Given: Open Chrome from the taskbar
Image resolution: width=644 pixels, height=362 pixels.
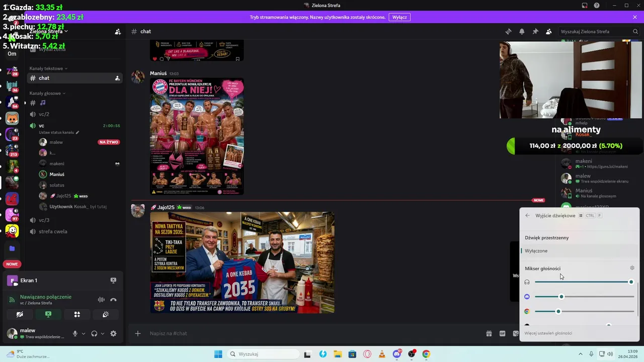Looking at the screenshot, I should pyautogui.click(x=426, y=354).
